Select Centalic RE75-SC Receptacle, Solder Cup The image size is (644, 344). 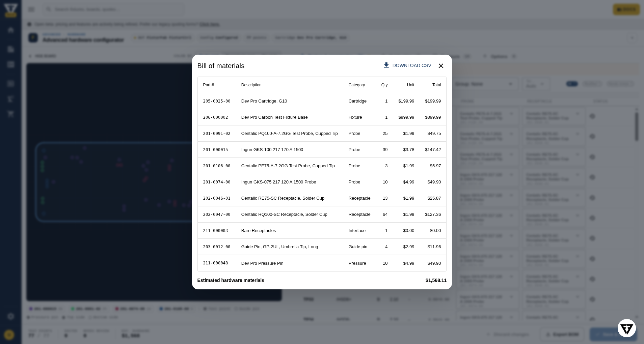point(283,198)
